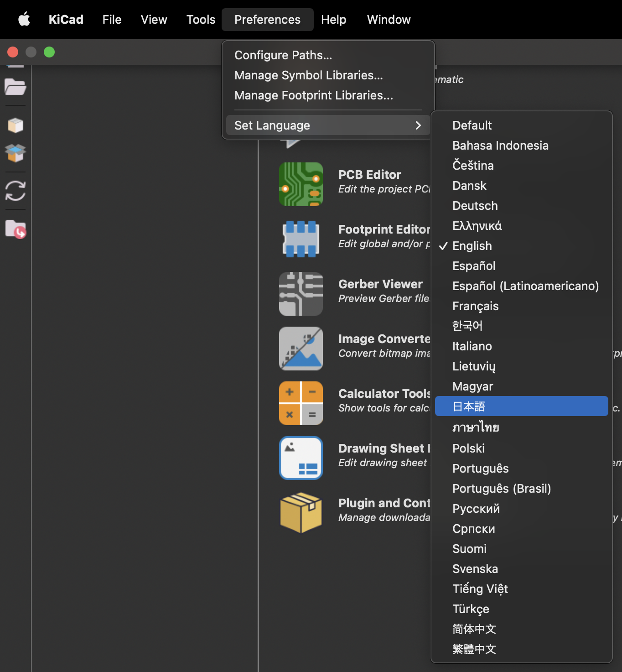Open the View menu
This screenshot has width=622, height=672.
coord(154,20)
